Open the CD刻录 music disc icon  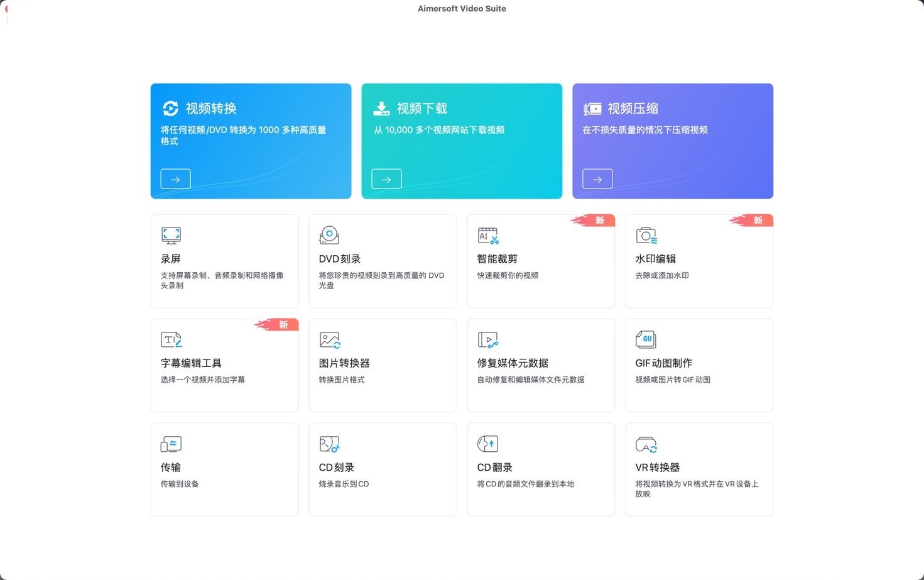click(330, 444)
